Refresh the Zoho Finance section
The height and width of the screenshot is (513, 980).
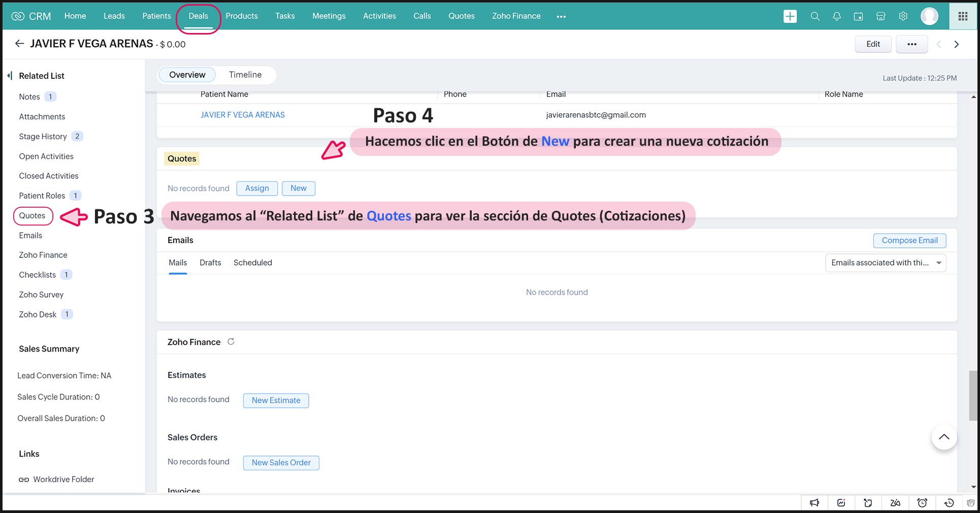coord(231,342)
